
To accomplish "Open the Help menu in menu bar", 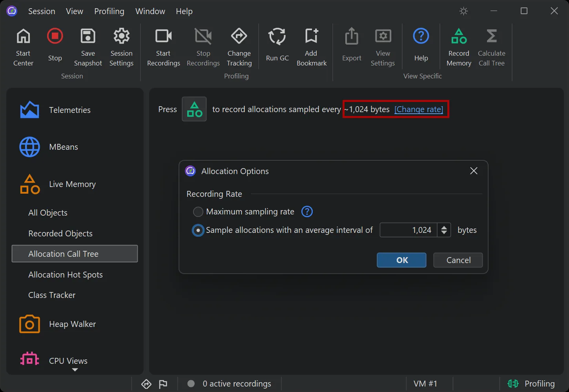I will pyautogui.click(x=184, y=11).
